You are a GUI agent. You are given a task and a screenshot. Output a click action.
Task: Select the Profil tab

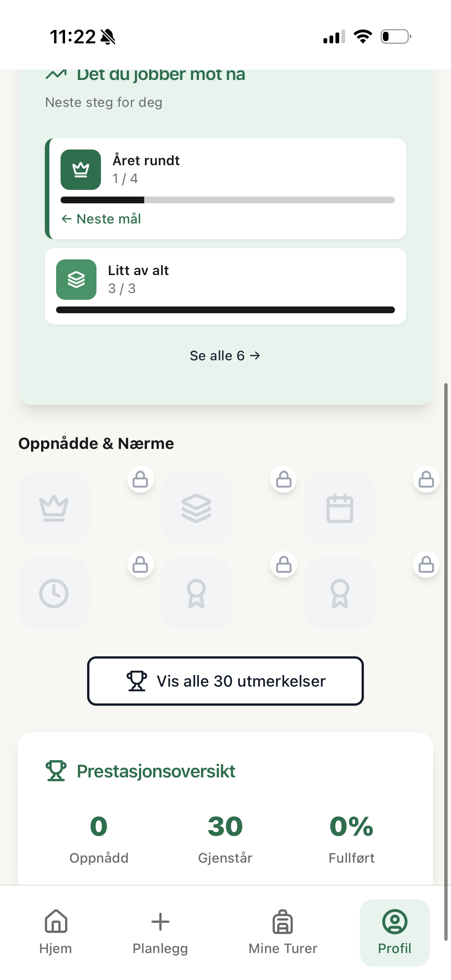coord(395,933)
